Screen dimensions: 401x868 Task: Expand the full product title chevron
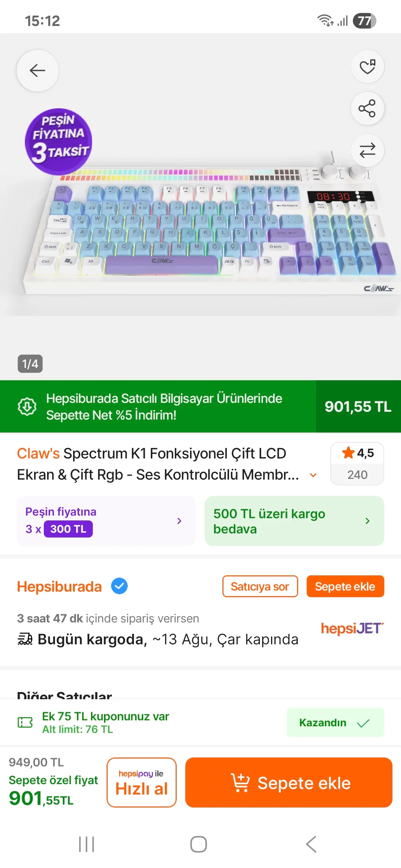(x=313, y=475)
